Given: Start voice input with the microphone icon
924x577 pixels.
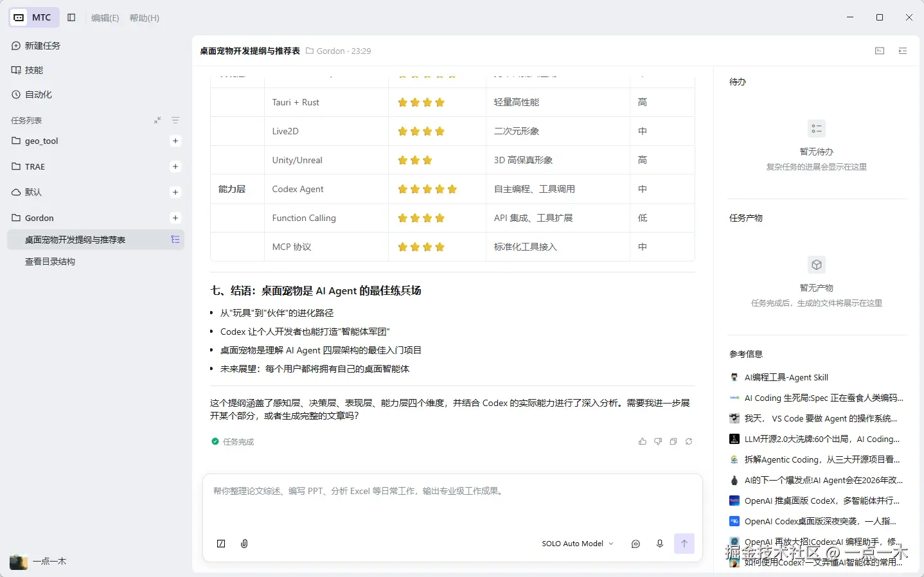Looking at the screenshot, I should click(659, 544).
